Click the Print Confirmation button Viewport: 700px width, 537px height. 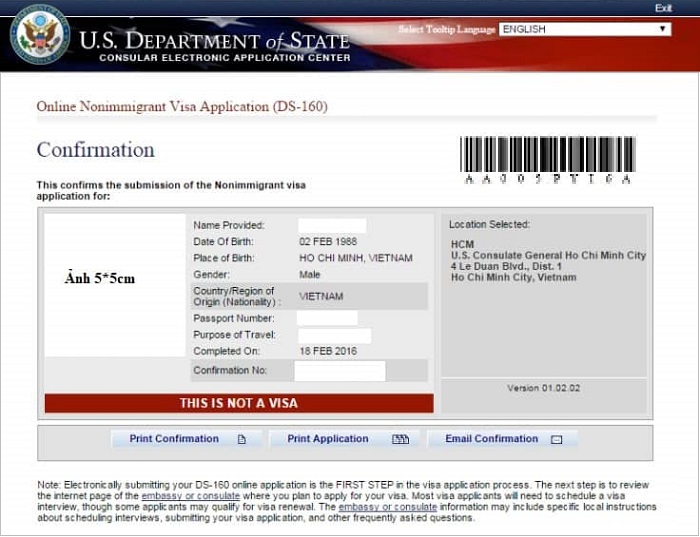click(187, 439)
